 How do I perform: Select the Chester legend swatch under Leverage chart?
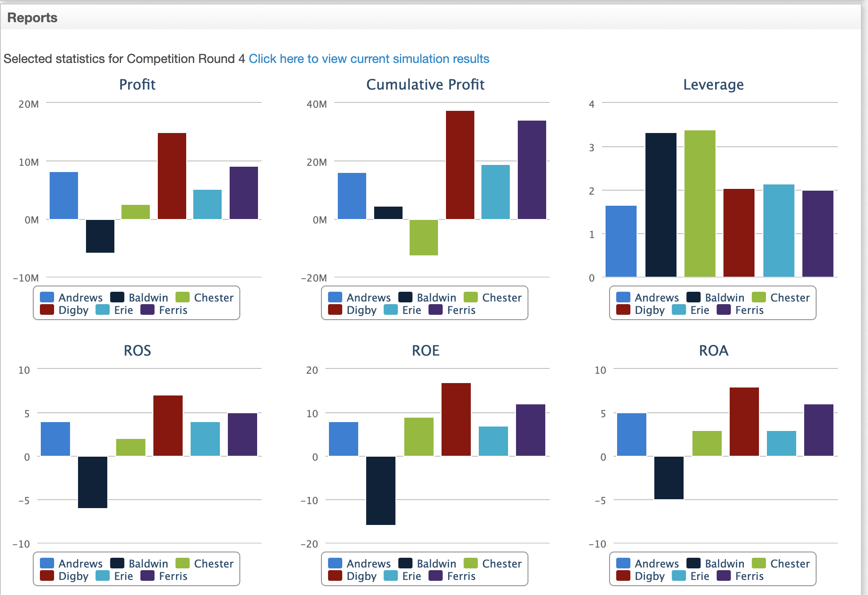pyautogui.click(x=759, y=297)
